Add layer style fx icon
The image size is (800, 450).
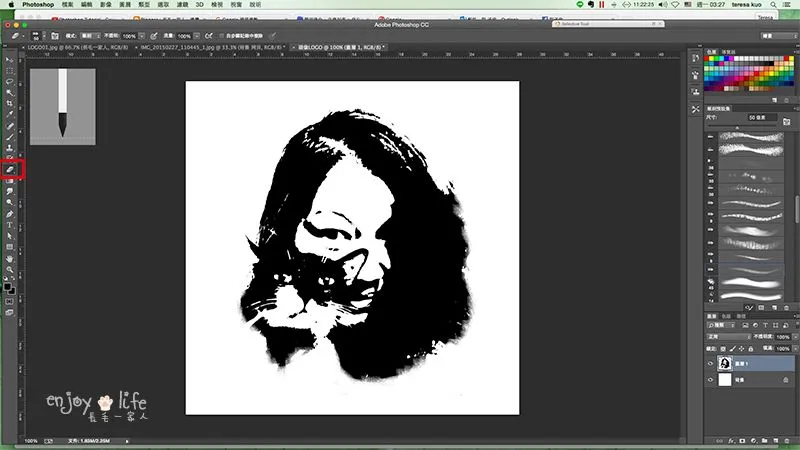[731, 440]
